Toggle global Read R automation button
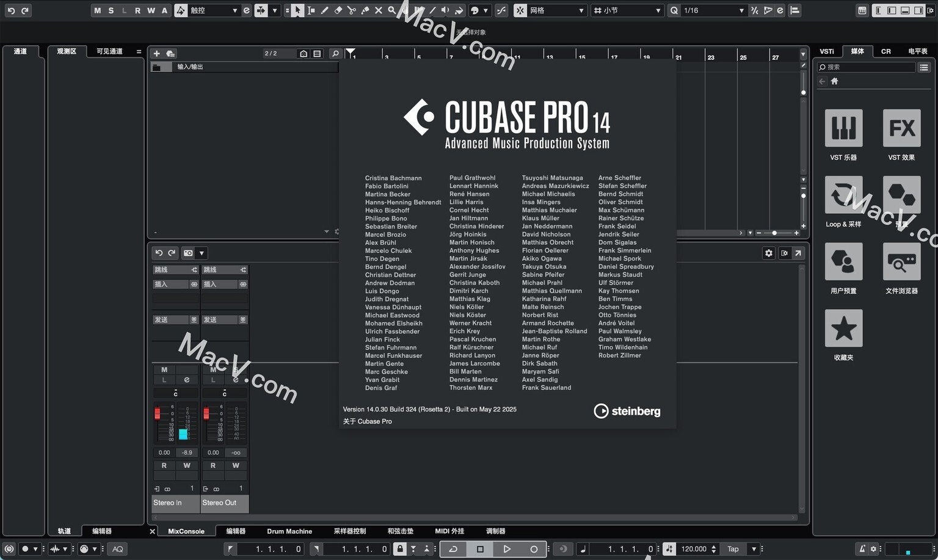Image resolution: width=938 pixels, height=560 pixels. 137,10
